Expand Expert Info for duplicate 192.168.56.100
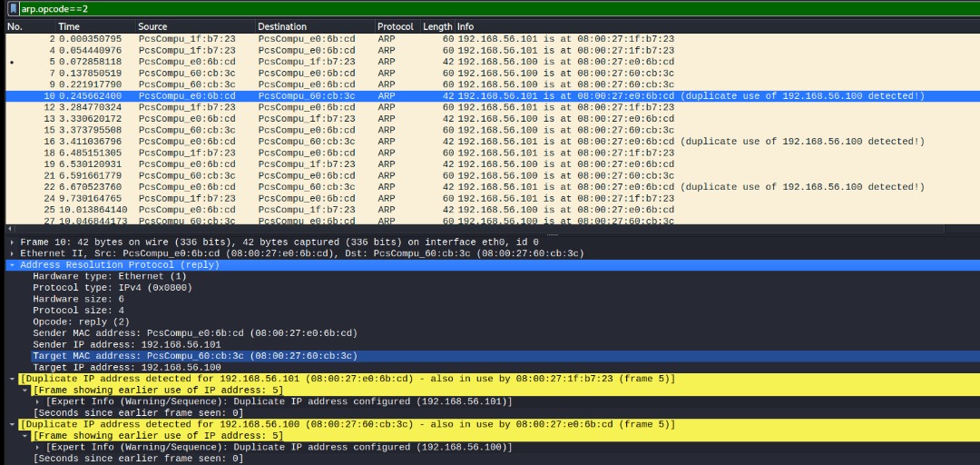The image size is (980, 465). [x=39, y=447]
